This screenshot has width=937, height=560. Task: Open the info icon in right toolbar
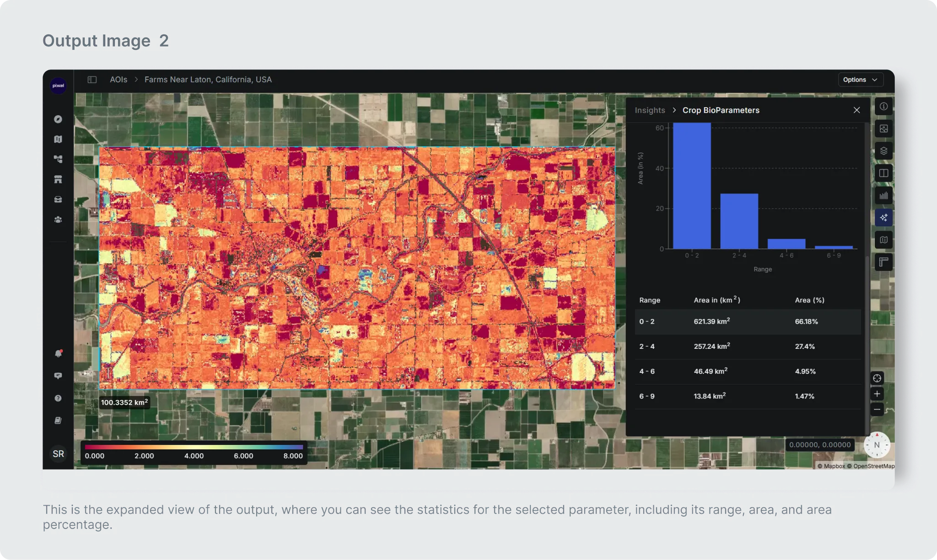[x=883, y=107]
